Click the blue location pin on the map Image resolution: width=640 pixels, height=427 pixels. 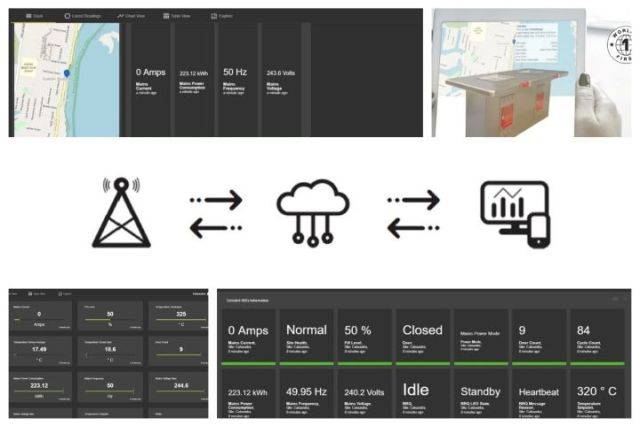click(67, 73)
